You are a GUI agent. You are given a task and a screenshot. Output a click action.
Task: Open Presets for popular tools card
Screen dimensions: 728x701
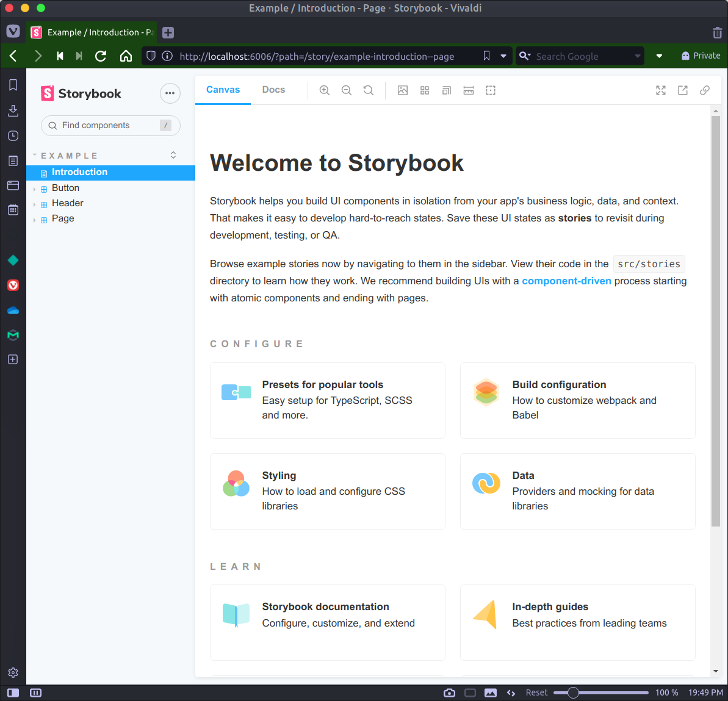[x=327, y=400]
